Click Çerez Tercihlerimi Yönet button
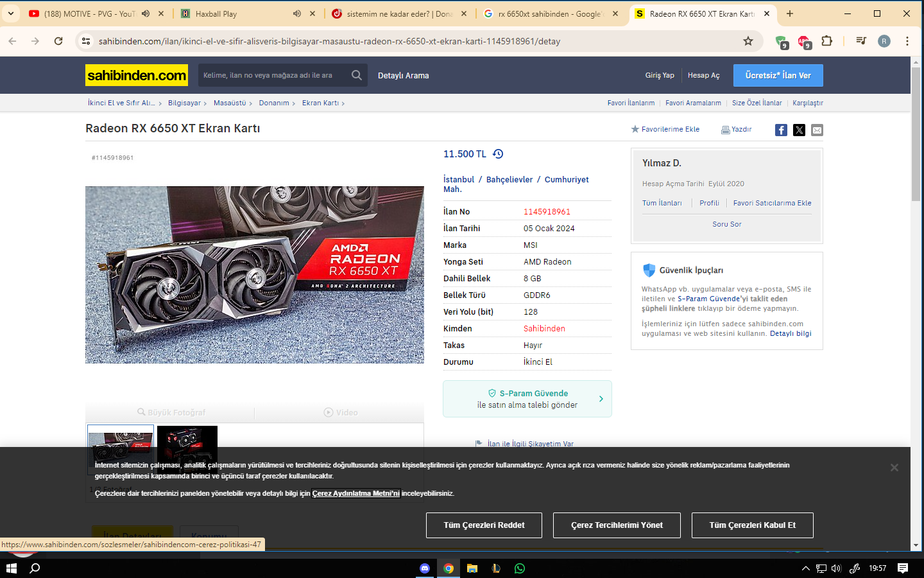 [617, 525]
